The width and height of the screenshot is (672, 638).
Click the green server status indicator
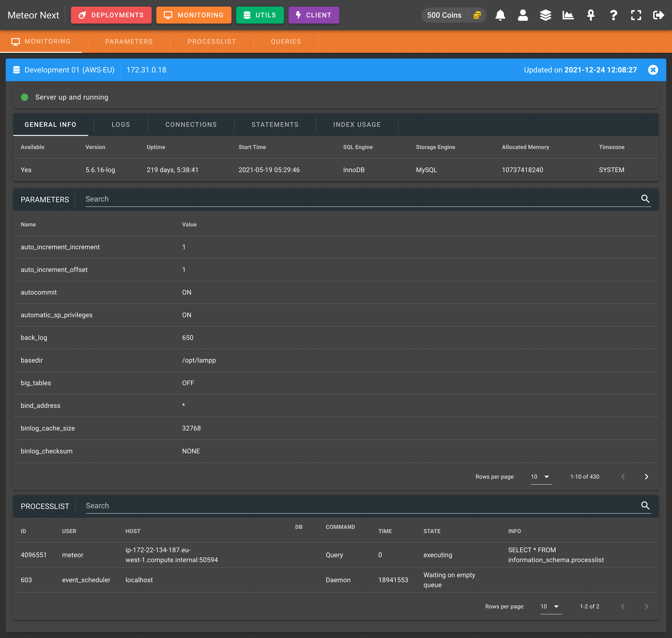(25, 97)
